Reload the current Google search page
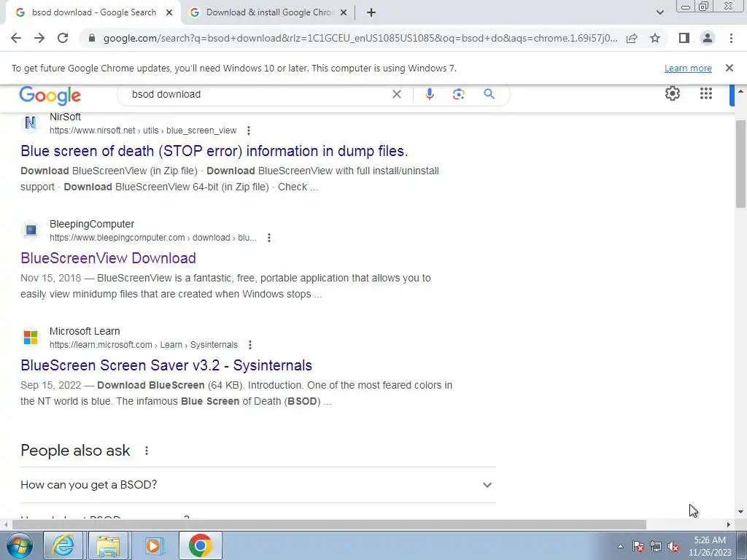 (63, 38)
